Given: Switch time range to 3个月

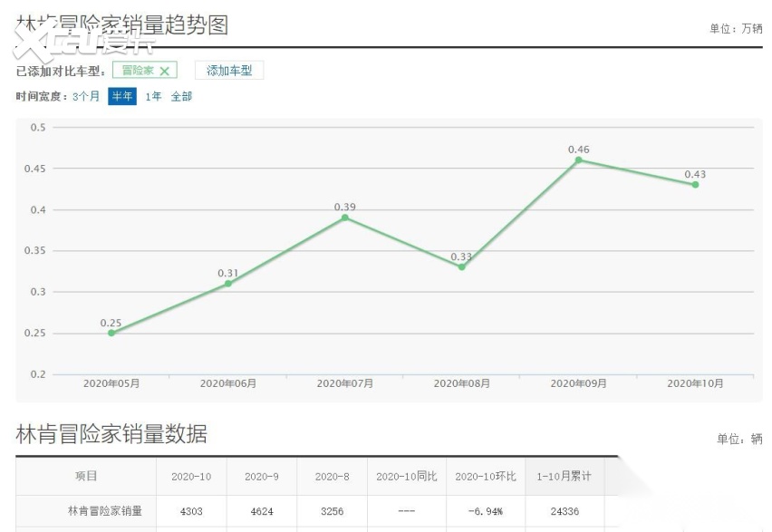Looking at the screenshot, I should pyautogui.click(x=86, y=96).
